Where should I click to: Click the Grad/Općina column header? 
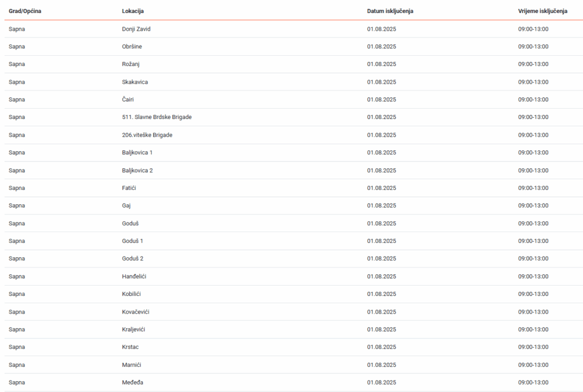coord(24,11)
